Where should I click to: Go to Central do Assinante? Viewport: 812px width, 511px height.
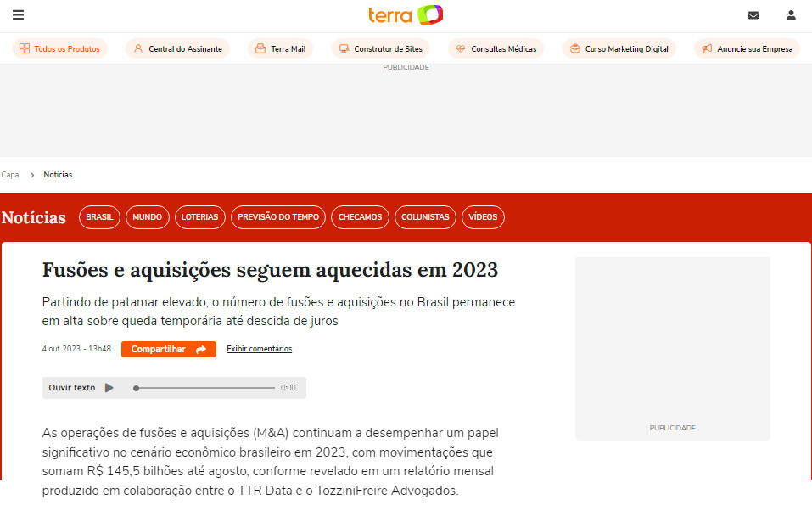177,49
